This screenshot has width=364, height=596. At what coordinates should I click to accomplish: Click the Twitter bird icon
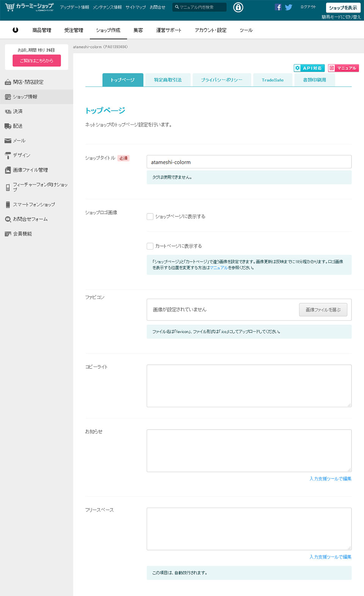(289, 7)
